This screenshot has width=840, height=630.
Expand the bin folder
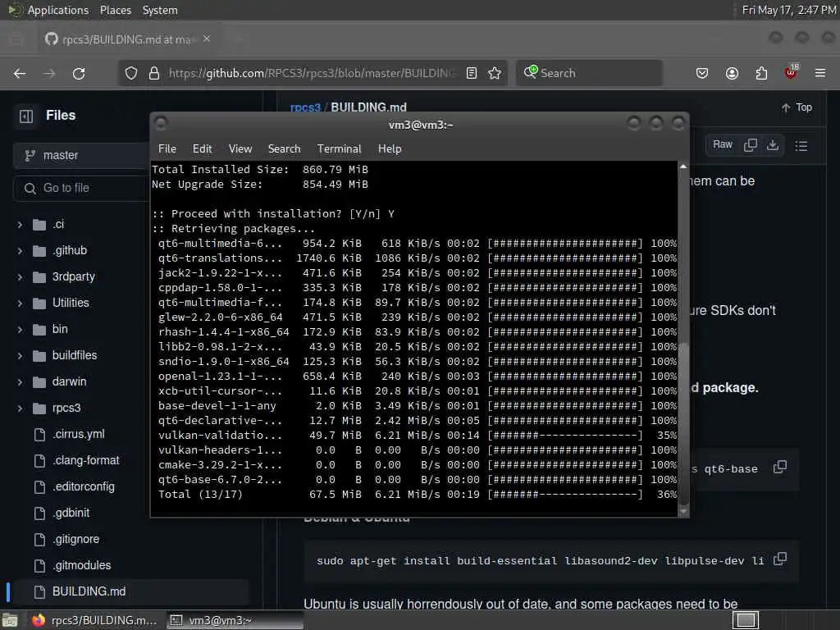[x=20, y=330]
